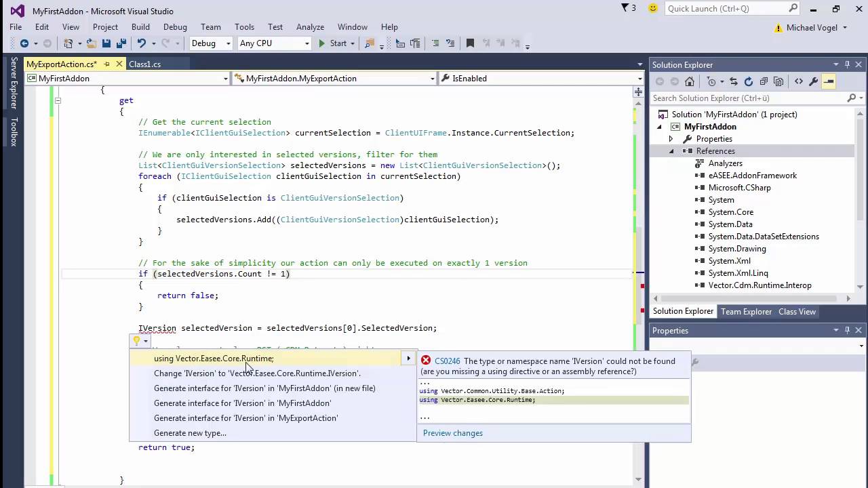
Task: Select the System.Drawing reference
Action: pos(737,249)
